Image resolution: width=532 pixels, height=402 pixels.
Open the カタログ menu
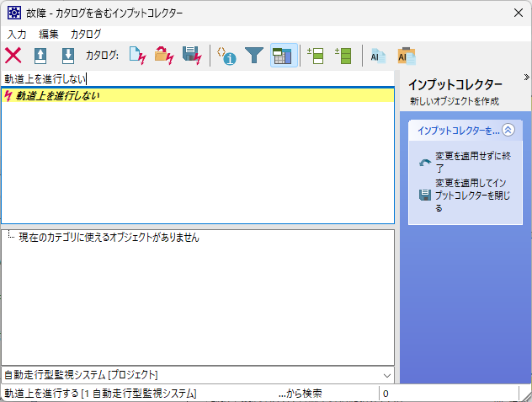85,35
